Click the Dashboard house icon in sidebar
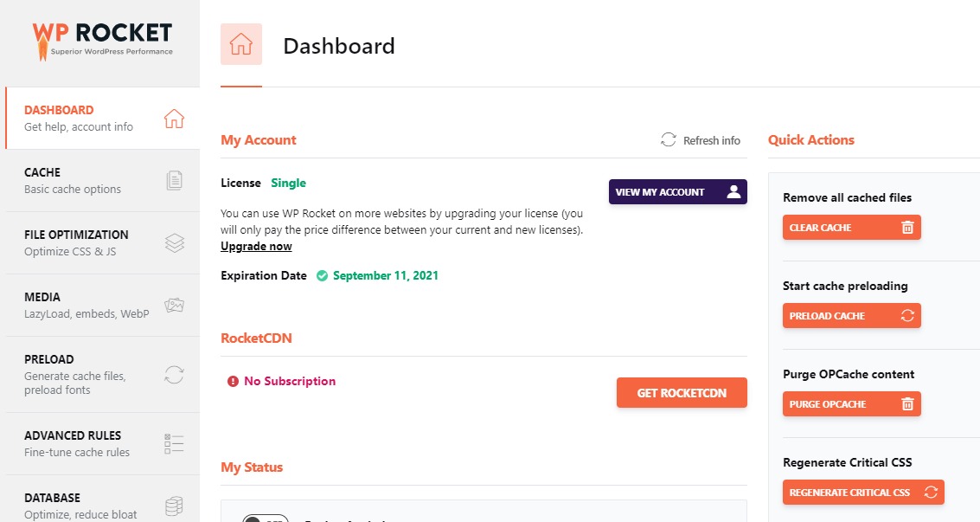This screenshot has height=522, width=980. point(175,118)
